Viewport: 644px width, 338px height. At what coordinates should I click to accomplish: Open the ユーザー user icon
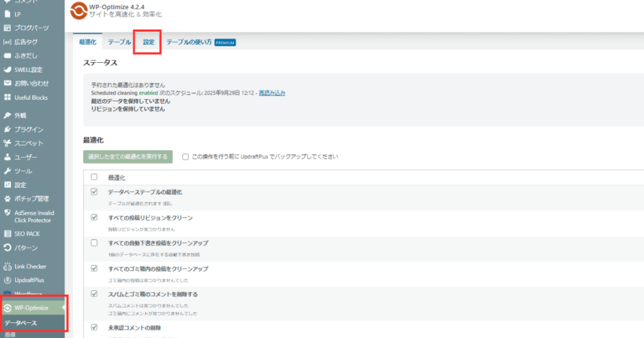[8, 157]
